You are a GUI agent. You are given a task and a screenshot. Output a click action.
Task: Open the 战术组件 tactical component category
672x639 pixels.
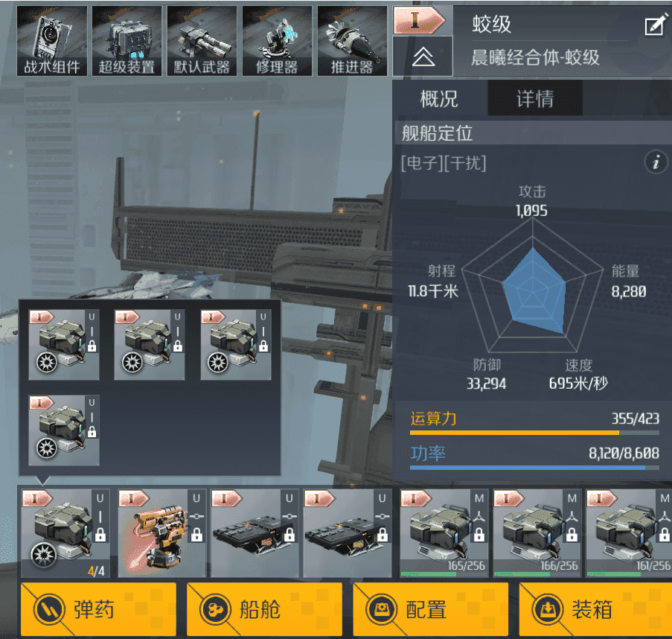coord(52,41)
